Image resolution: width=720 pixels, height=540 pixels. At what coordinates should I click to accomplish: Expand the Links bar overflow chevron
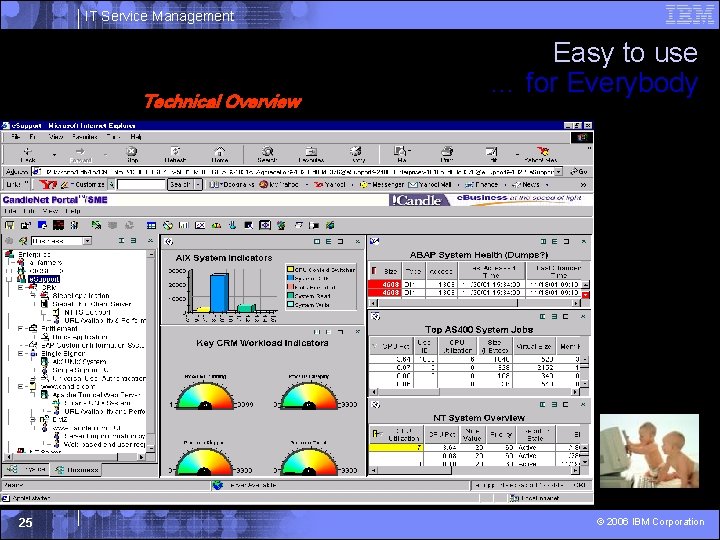tap(583, 185)
